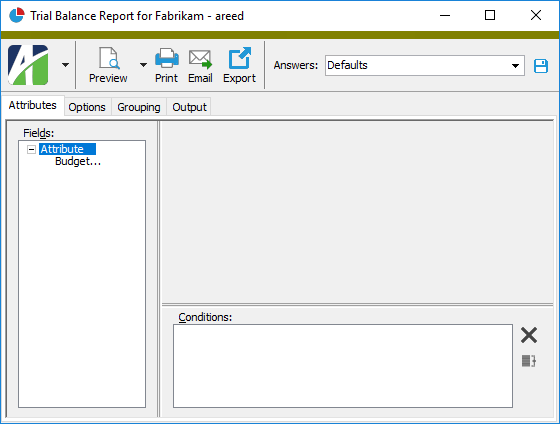This screenshot has height=424, width=560.
Task: Click the condition grouping brace icon
Action: point(529,361)
